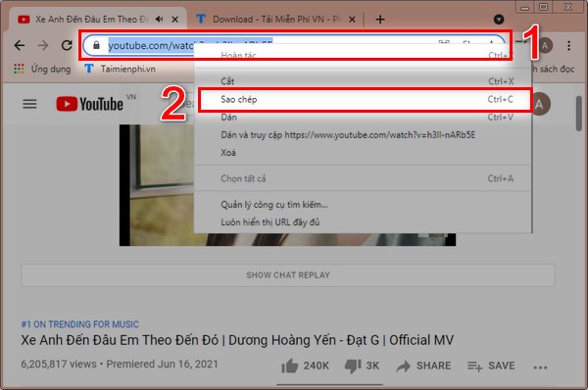Choose Dán from context menu
588x390 pixels.
(x=363, y=118)
